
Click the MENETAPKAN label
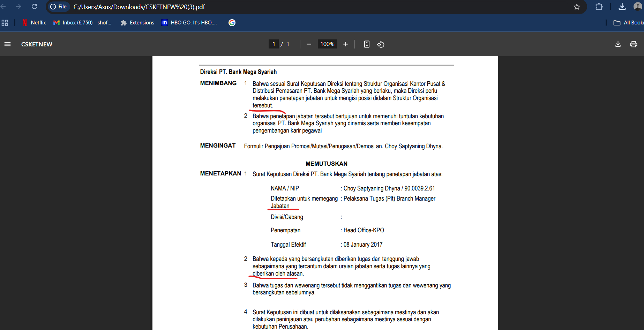[220, 173]
